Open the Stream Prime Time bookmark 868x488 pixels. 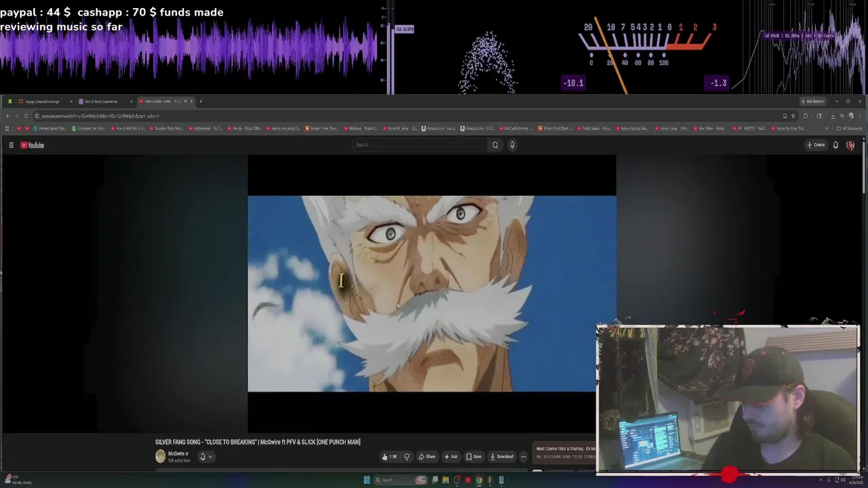pos(321,128)
